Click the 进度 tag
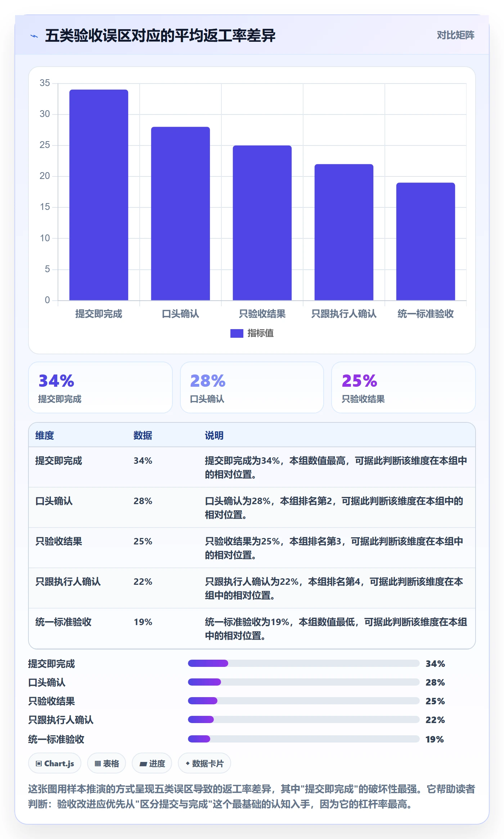The width and height of the screenshot is (504, 839). (152, 763)
